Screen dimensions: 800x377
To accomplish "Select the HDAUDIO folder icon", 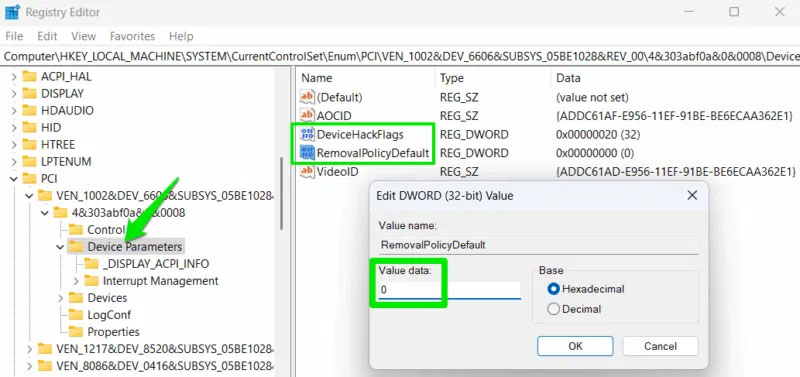I will click(x=30, y=111).
